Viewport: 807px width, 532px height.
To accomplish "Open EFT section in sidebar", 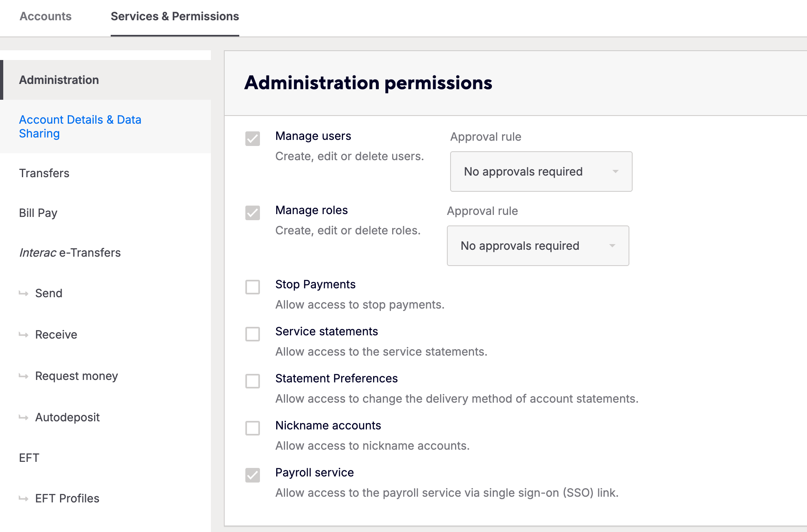I will click(29, 458).
